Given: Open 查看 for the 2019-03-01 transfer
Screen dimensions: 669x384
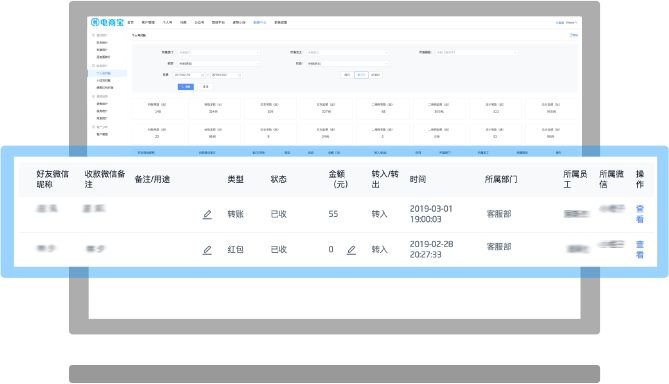Looking at the screenshot, I should (640, 214).
